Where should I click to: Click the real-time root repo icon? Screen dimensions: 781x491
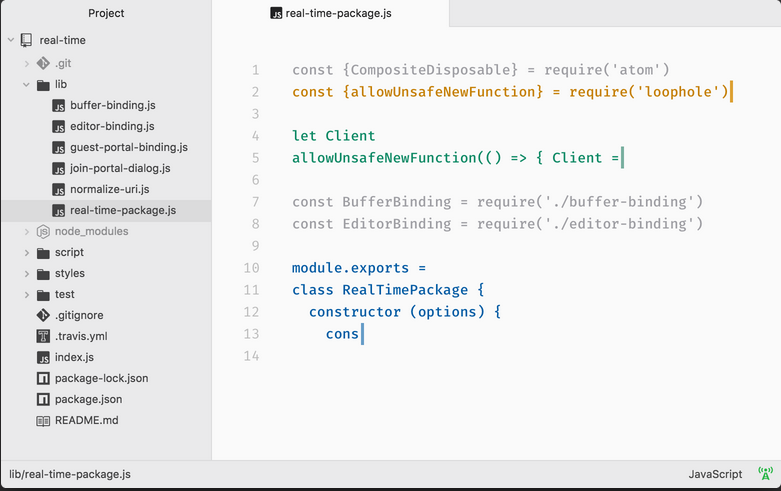pyautogui.click(x=26, y=40)
